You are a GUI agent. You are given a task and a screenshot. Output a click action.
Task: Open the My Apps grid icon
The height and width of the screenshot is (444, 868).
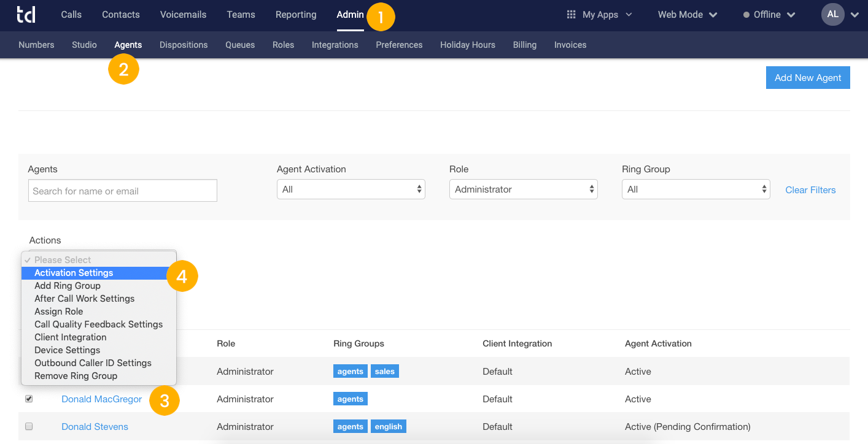[x=571, y=15]
